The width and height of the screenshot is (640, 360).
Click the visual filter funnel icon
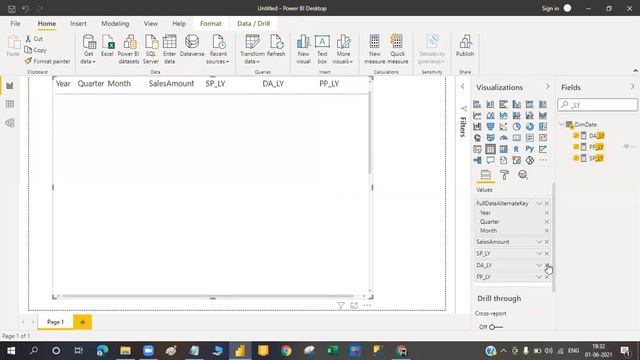tap(340, 305)
